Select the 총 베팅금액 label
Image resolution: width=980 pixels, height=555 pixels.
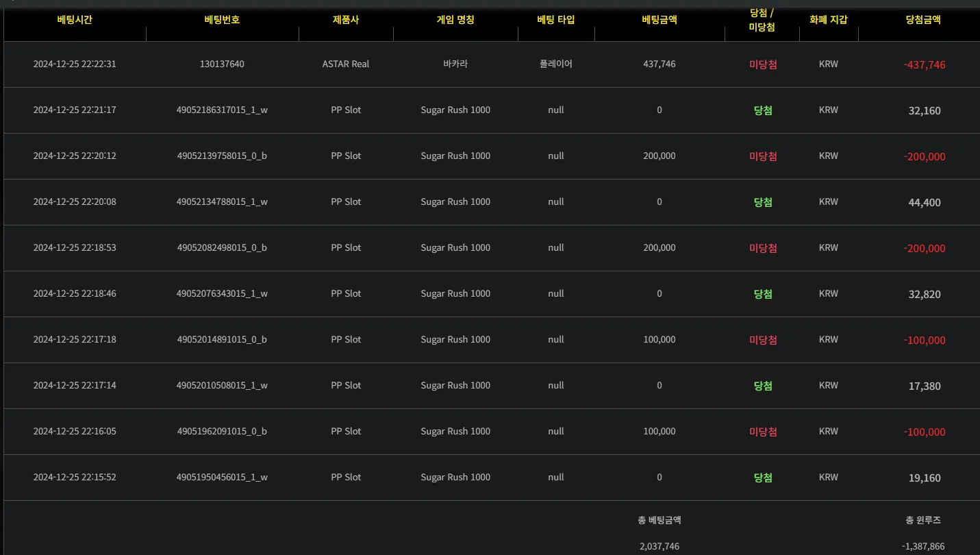click(x=659, y=520)
